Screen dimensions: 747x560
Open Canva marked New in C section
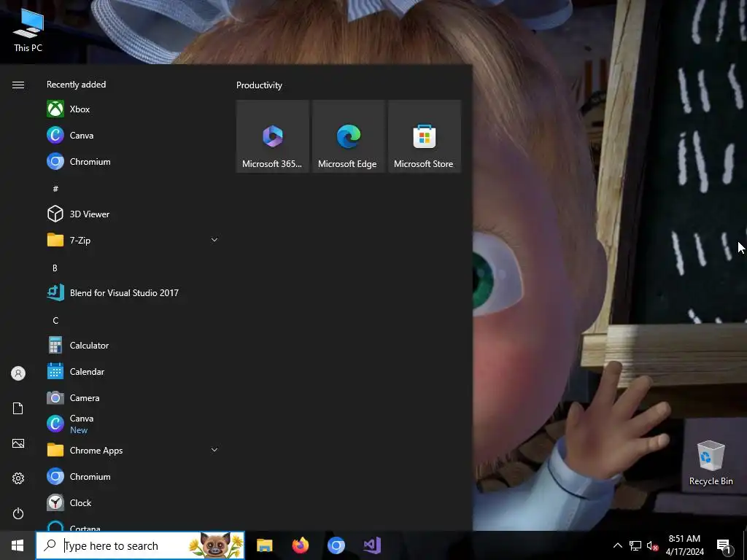pyautogui.click(x=133, y=424)
